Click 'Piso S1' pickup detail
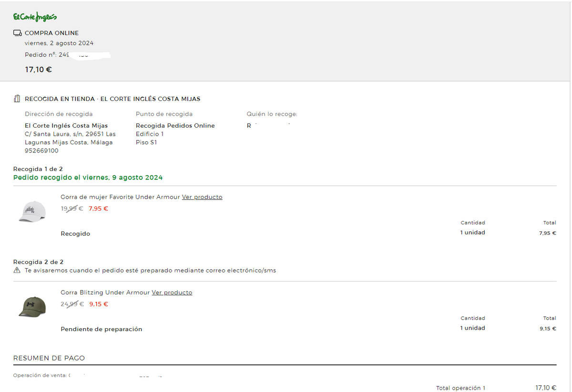572x392 pixels. click(146, 142)
